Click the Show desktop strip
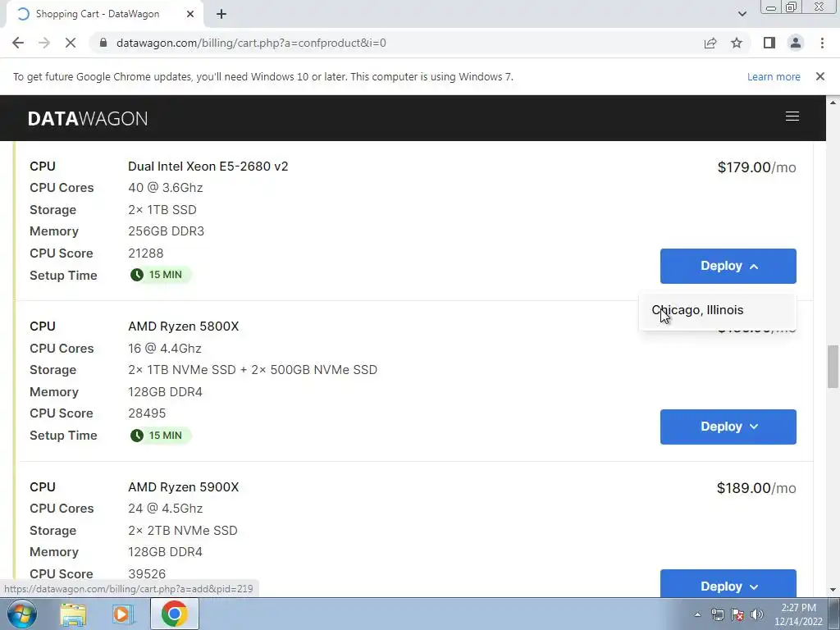The image size is (840, 630). (834, 614)
